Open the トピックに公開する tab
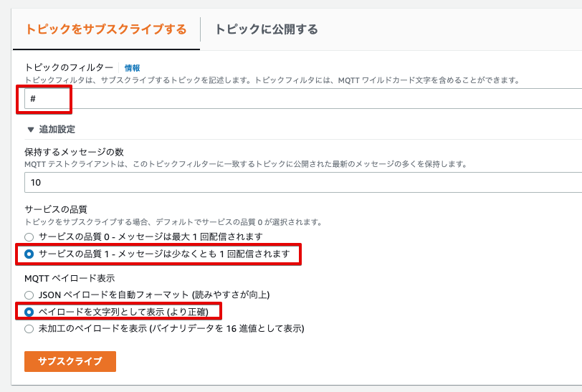Screen dimensions: 582x392 tap(267, 29)
